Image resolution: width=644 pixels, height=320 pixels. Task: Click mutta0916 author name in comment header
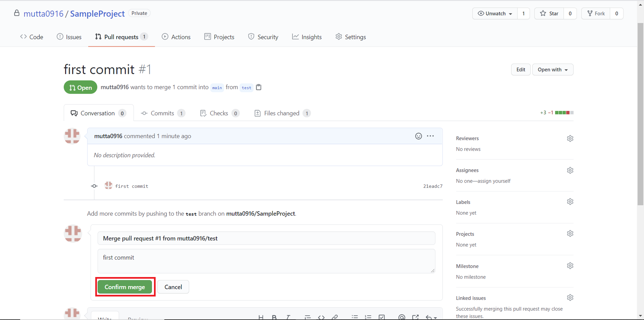point(108,136)
